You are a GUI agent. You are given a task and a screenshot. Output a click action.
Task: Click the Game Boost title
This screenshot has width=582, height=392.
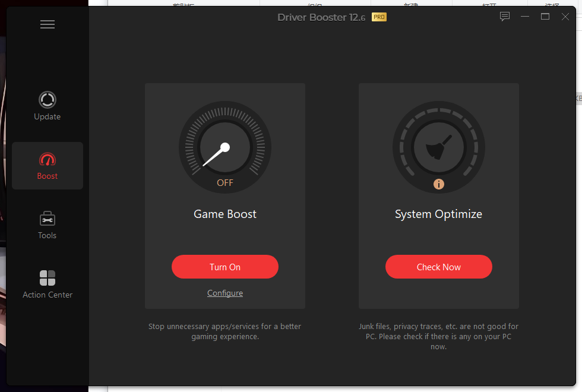(225, 214)
